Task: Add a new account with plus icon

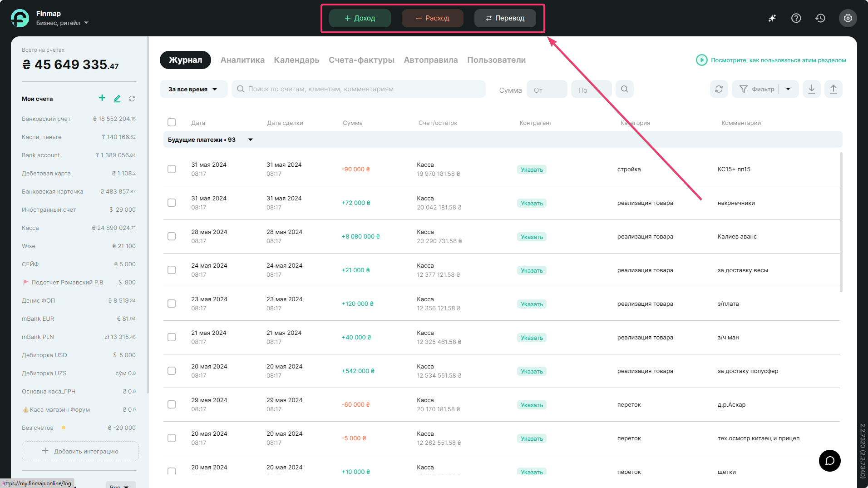Action: [102, 98]
